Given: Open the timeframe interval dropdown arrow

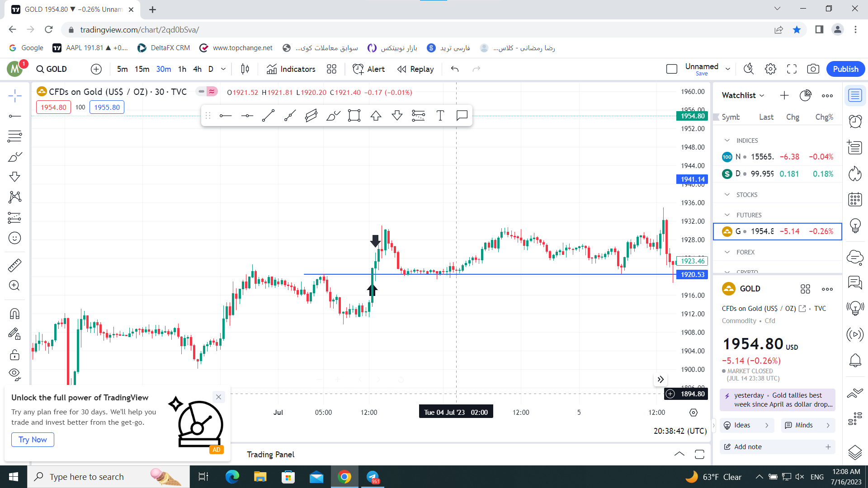Looking at the screenshot, I should [223, 69].
